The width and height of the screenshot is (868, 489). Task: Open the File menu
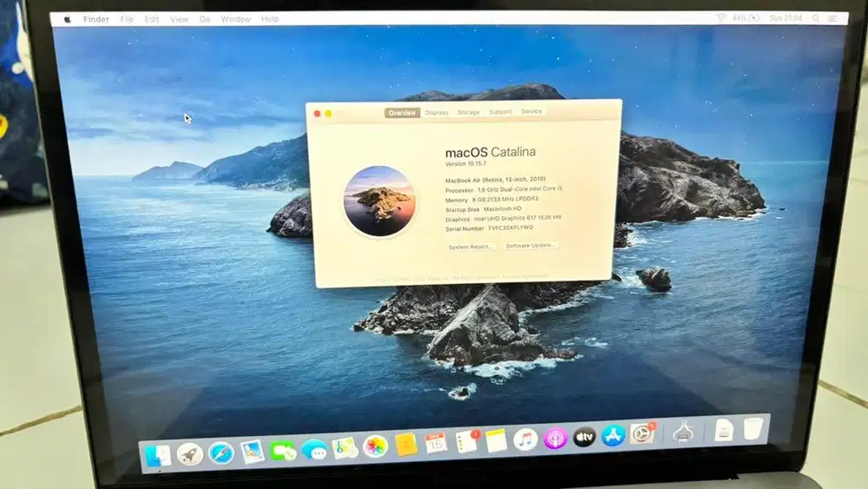(x=127, y=19)
